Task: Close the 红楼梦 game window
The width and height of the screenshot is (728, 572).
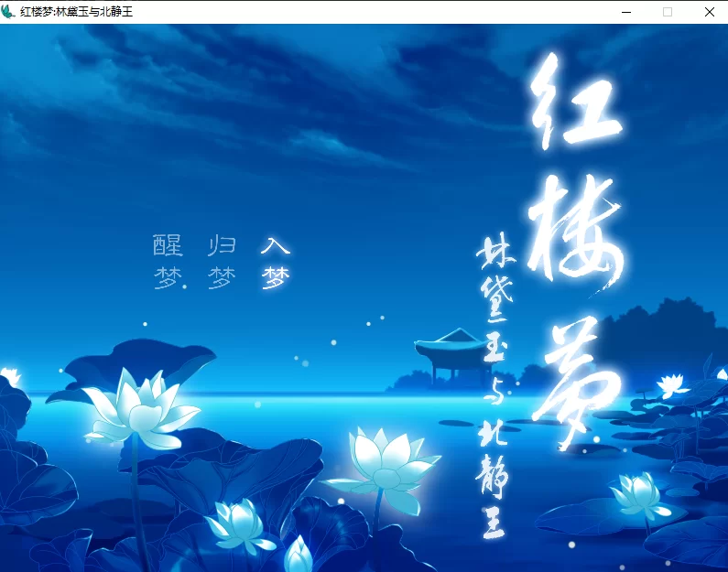Action: [709, 12]
